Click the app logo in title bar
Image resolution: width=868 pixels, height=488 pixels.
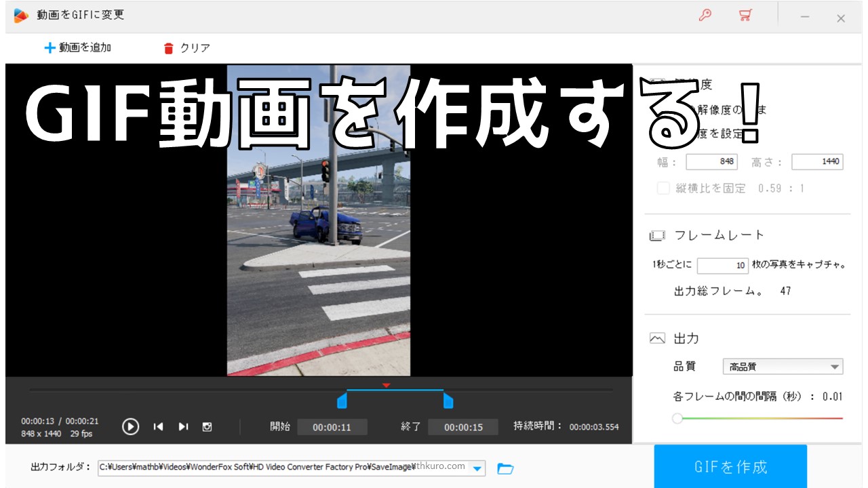pyautogui.click(x=21, y=15)
